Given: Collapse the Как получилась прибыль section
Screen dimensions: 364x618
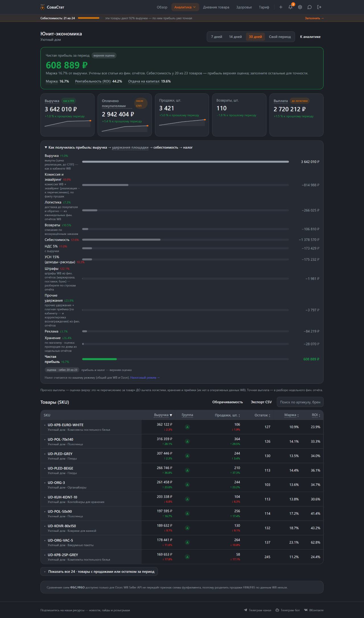Looking at the screenshot, I should (46, 147).
